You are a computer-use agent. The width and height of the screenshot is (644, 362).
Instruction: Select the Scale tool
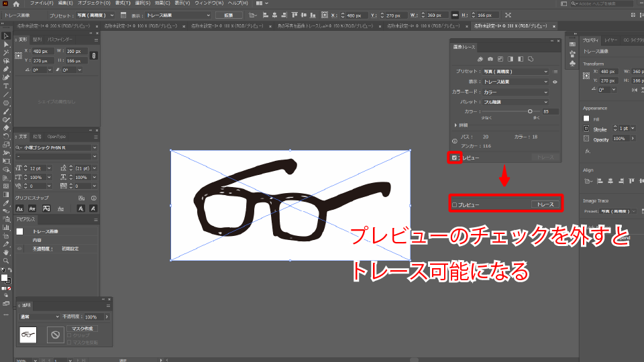(x=6, y=145)
